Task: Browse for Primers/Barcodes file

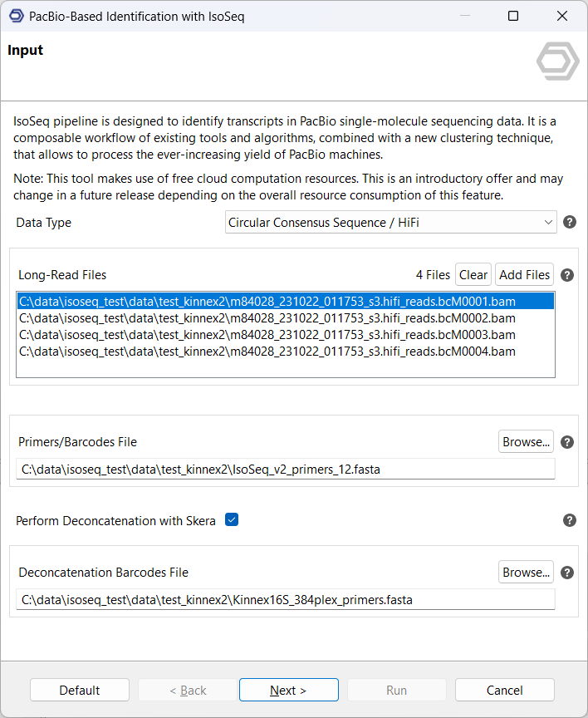Action: click(526, 442)
